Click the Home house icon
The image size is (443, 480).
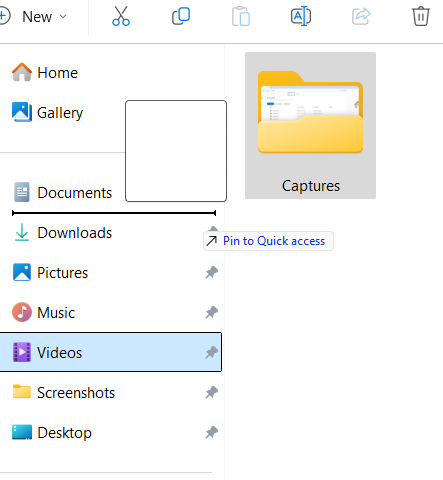[22, 72]
